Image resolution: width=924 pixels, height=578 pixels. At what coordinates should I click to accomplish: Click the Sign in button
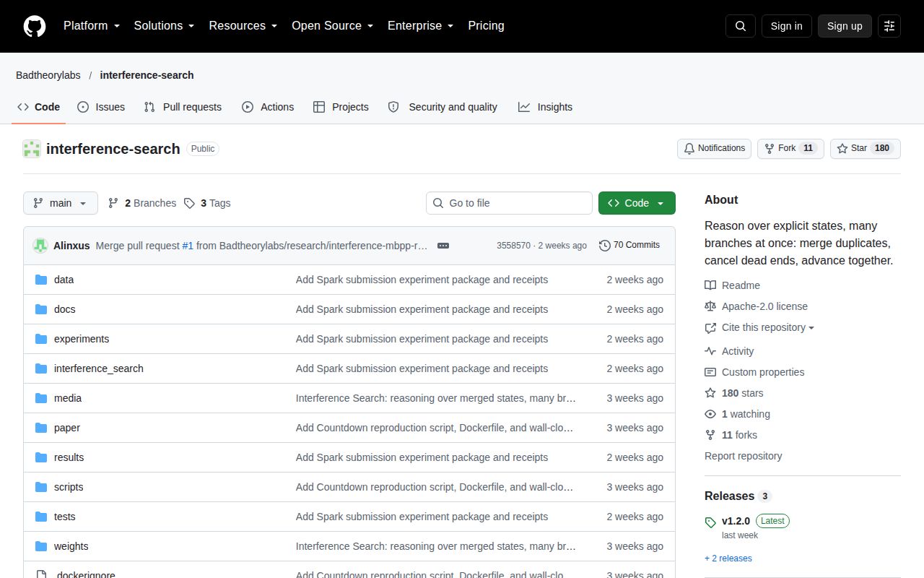pos(786,26)
